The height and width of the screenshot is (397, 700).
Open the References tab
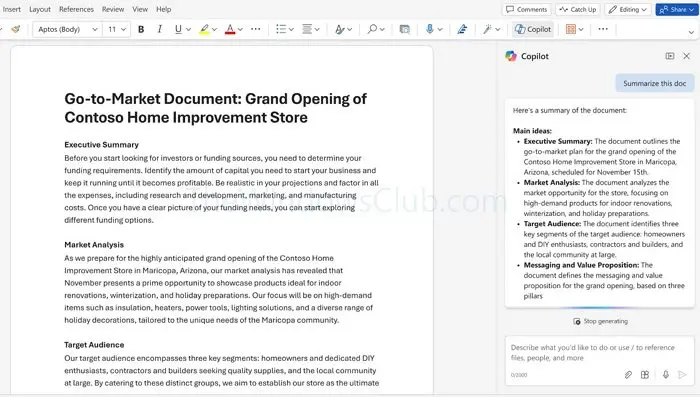click(x=76, y=9)
